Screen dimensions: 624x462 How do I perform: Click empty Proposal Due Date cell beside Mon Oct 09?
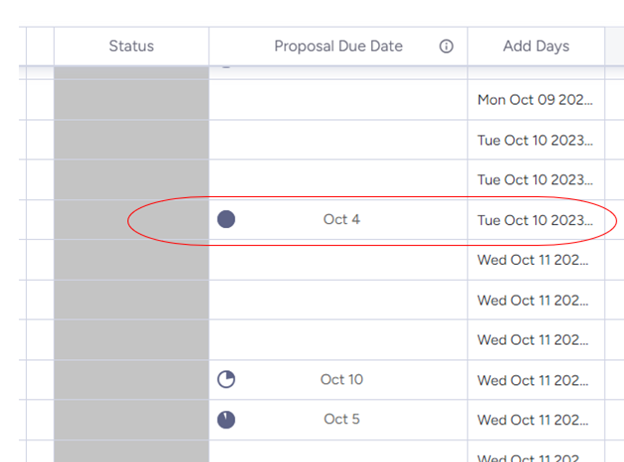point(338,100)
